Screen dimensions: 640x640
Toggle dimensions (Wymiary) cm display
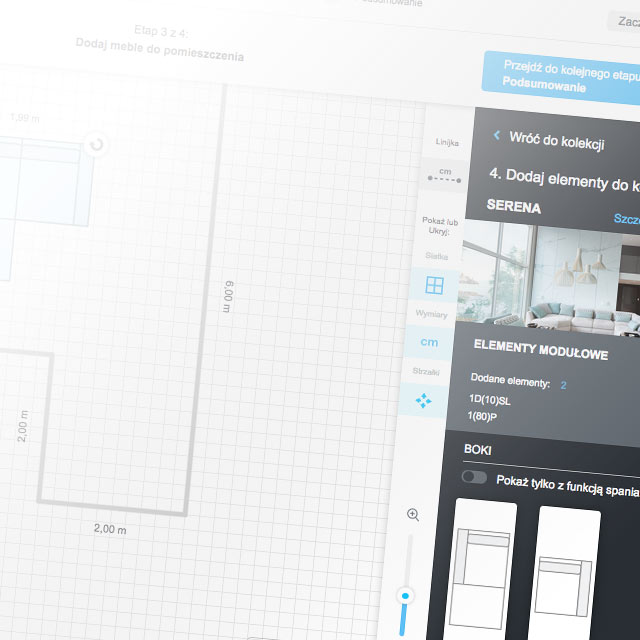[429, 342]
